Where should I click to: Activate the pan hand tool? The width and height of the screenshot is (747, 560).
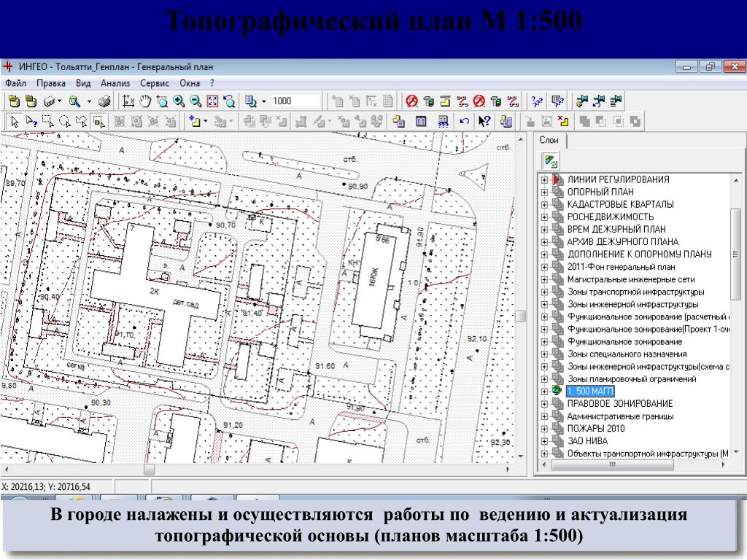click(145, 101)
